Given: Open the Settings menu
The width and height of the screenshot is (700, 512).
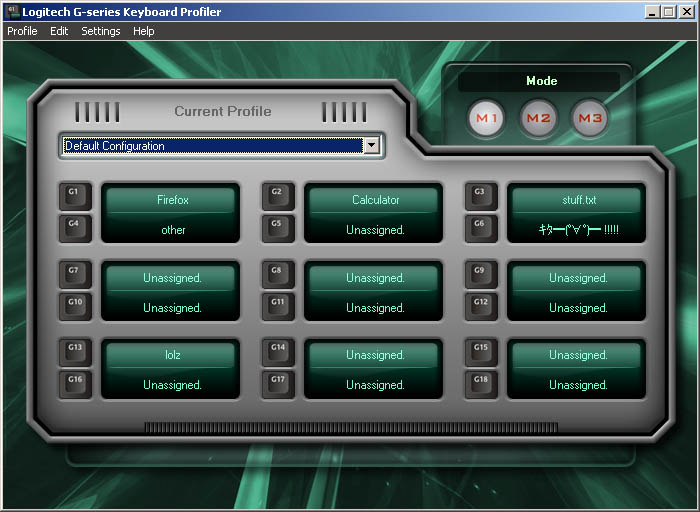Looking at the screenshot, I should tap(100, 31).
